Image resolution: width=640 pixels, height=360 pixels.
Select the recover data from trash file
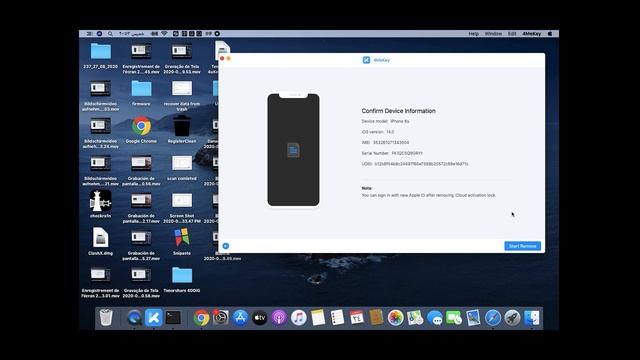click(182, 96)
